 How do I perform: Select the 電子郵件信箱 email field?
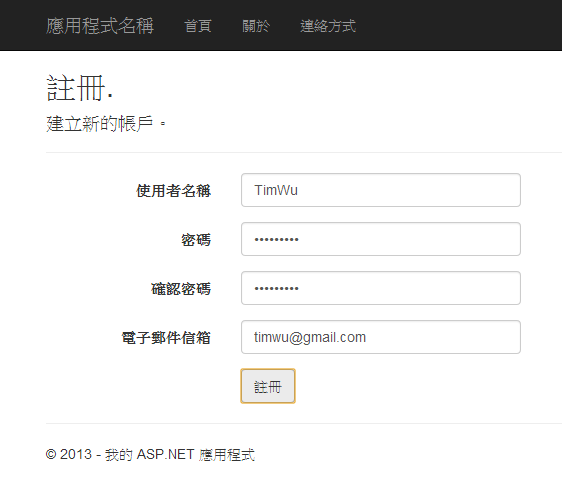coord(381,337)
